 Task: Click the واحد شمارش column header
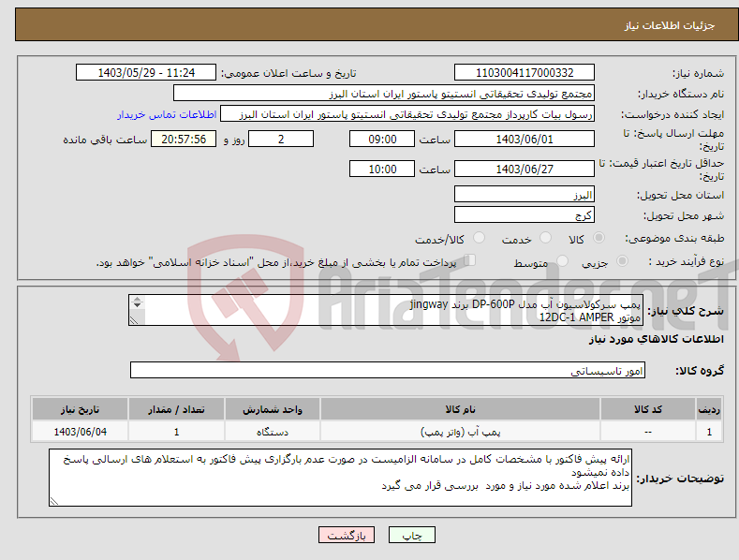click(x=273, y=409)
